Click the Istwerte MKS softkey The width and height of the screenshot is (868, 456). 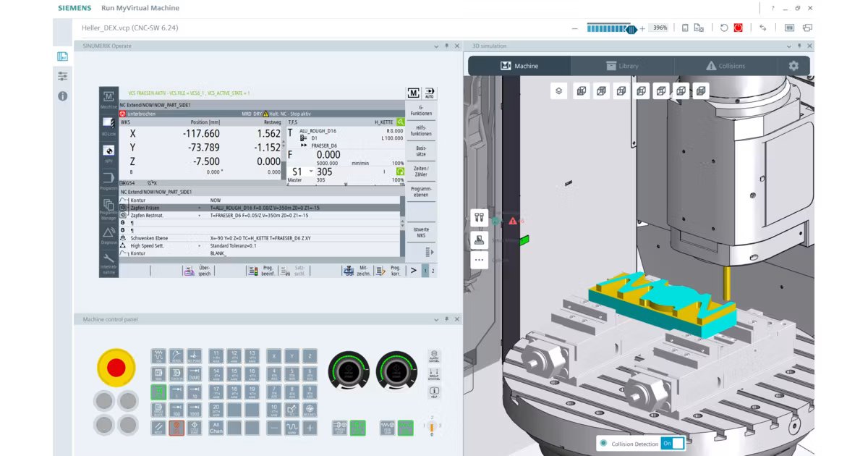(x=421, y=232)
